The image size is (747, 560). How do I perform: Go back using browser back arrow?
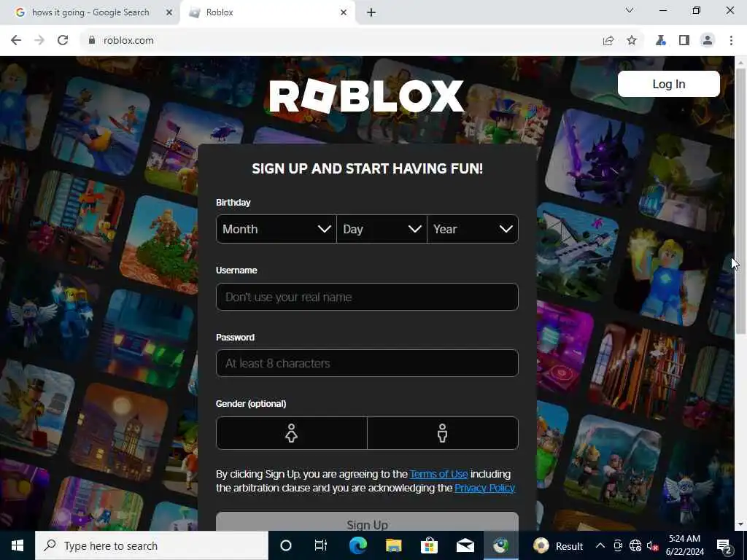[16, 41]
